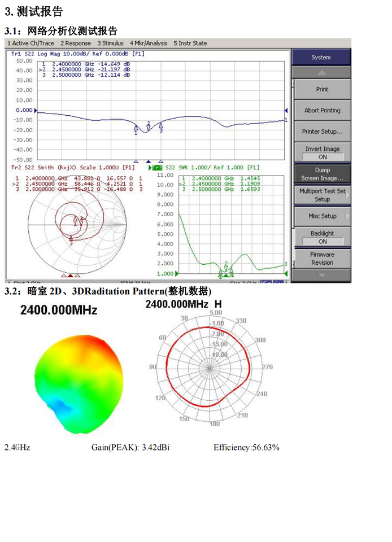
Task: Click the blue reference position triangle at 0.000
Action: point(36,111)
